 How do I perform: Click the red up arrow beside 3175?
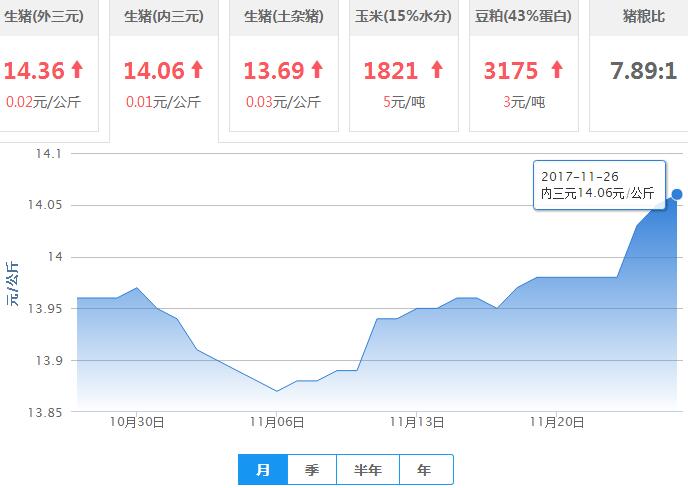557,70
